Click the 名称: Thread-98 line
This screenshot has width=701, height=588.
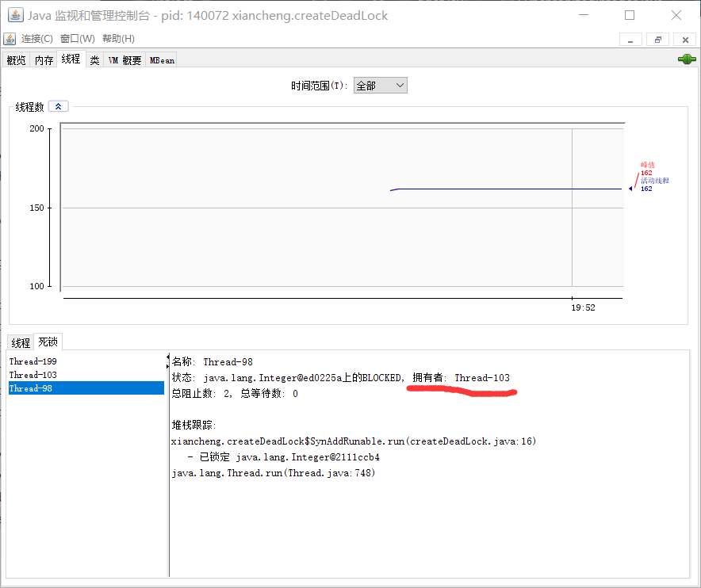pos(213,361)
